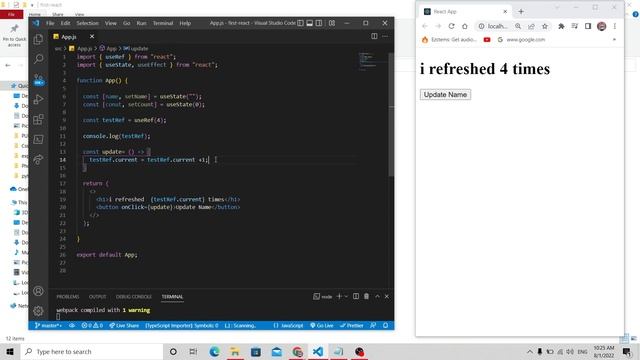Show hidden system tray icons chevron
Viewport: 640px width, 360px height.
(529, 351)
